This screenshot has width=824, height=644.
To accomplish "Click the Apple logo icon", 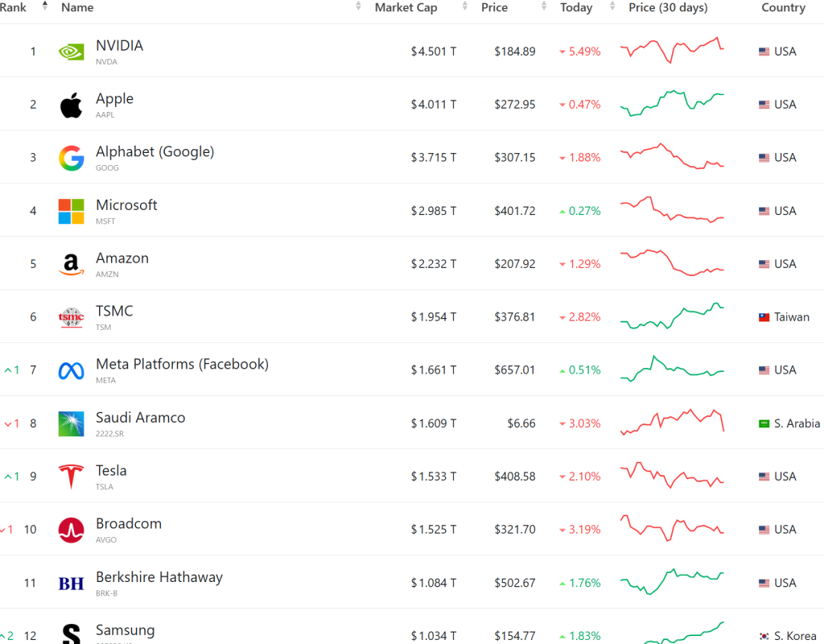I will (71, 105).
